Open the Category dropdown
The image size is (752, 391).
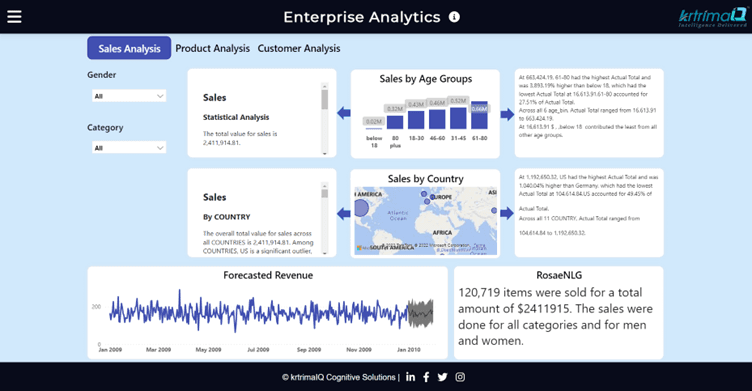[129, 148]
